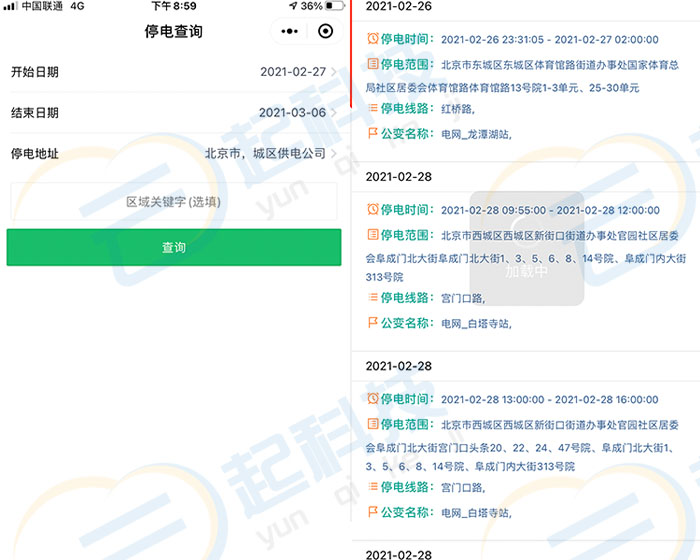This screenshot has height=560, width=700.
Task: Tap 红桥路 outage line text
Action: [458, 109]
